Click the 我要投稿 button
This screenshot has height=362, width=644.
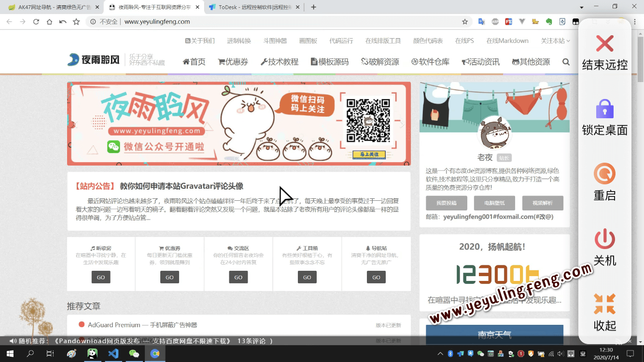pyautogui.click(x=446, y=203)
